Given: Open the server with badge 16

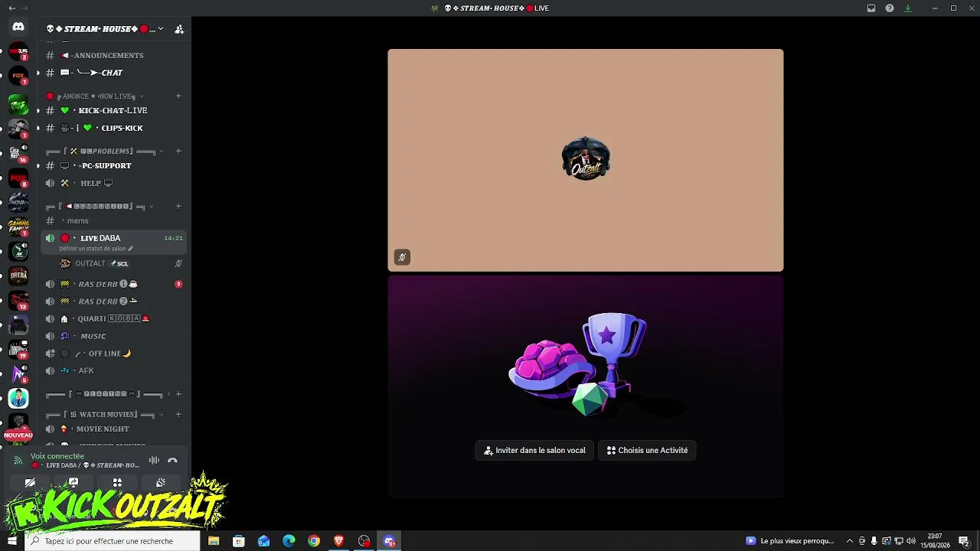Looking at the screenshot, I should pyautogui.click(x=18, y=153).
